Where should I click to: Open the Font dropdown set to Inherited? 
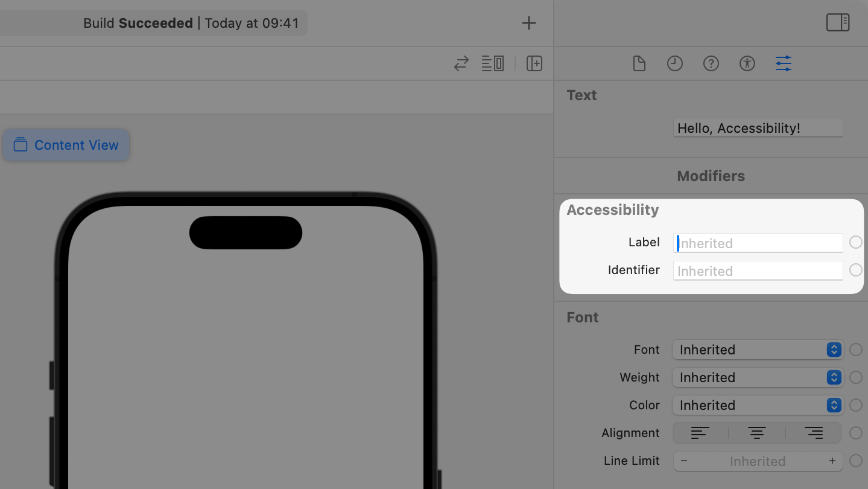tap(758, 350)
